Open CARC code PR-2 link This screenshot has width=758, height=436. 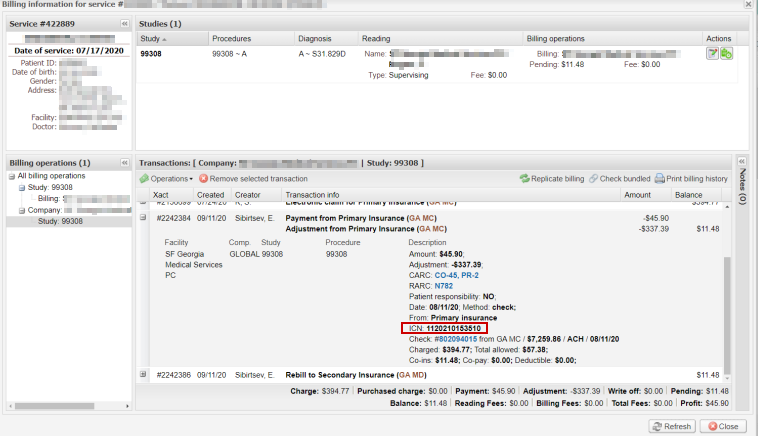(470, 276)
